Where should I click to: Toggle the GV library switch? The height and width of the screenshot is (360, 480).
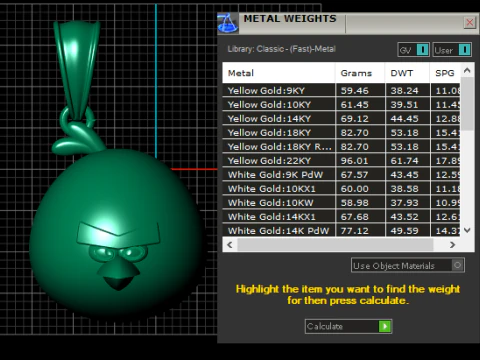click(413, 50)
